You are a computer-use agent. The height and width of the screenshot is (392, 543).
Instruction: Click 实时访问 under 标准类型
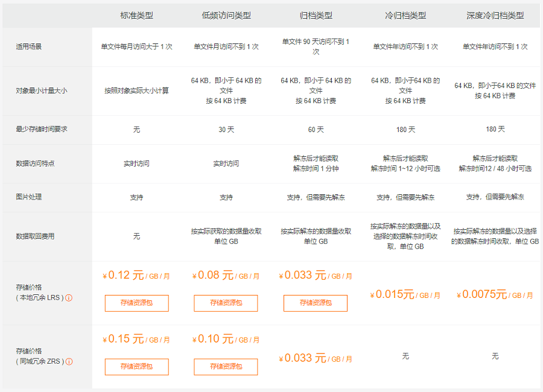[x=136, y=163]
